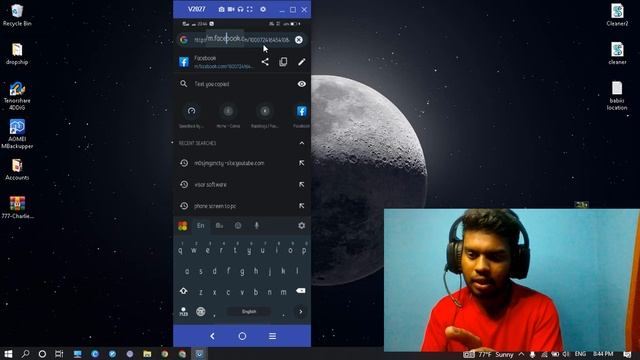
Task: Select the 777-Charlie archive desktop icon
Action: pos(17,207)
